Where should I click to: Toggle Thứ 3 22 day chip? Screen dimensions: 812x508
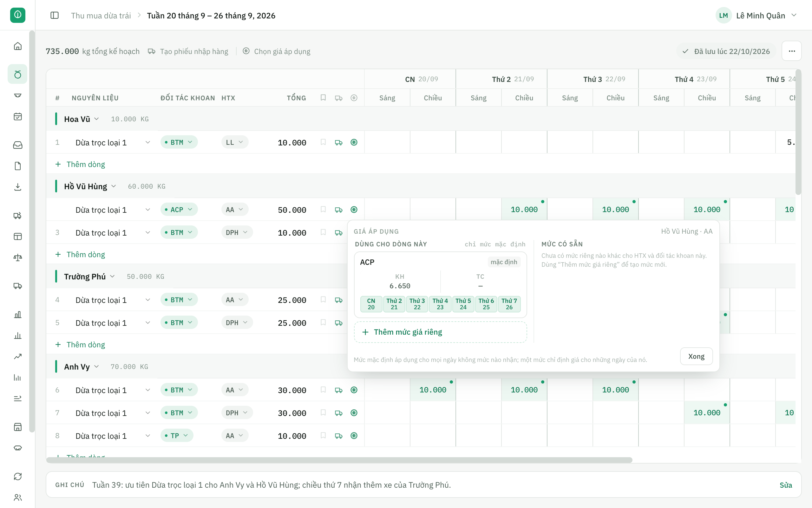coord(417,304)
